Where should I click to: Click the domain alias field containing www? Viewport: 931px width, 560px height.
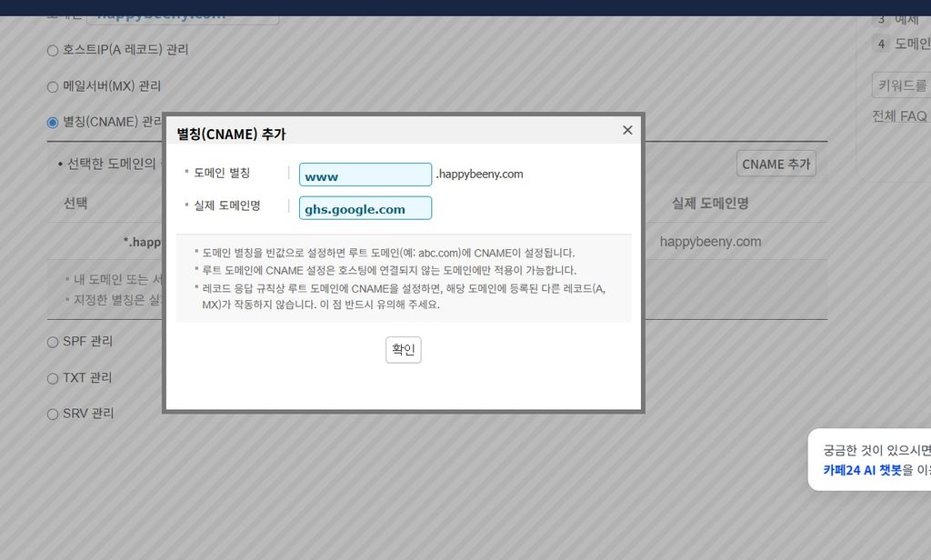[x=365, y=175]
